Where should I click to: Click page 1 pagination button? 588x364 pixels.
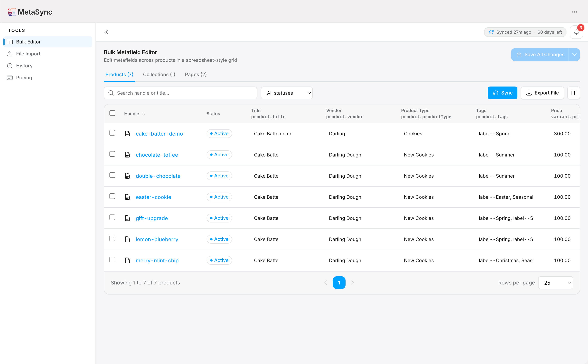coord(339,283)
